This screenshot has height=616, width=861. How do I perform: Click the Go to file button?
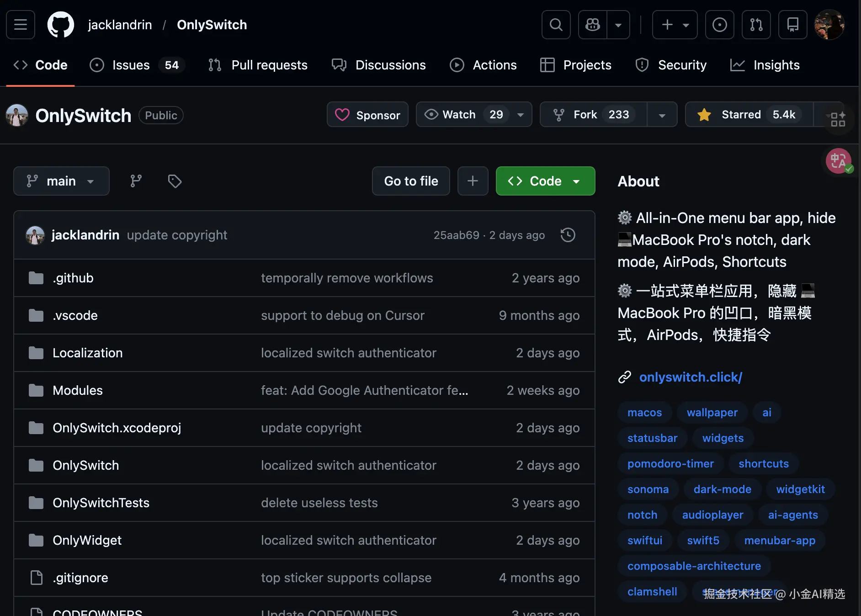point(411,181)
